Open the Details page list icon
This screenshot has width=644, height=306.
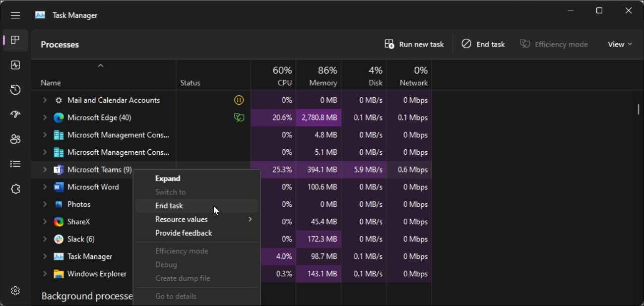click(x=15, y=164)
